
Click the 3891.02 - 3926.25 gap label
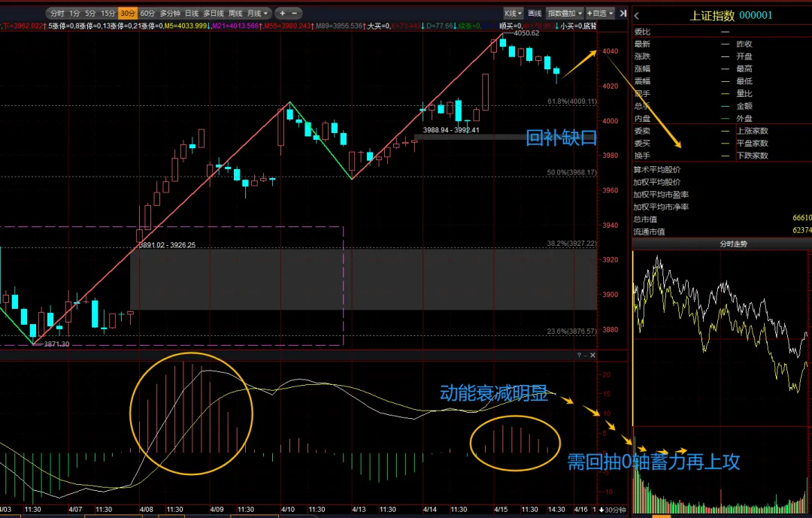tap(167, 245)
